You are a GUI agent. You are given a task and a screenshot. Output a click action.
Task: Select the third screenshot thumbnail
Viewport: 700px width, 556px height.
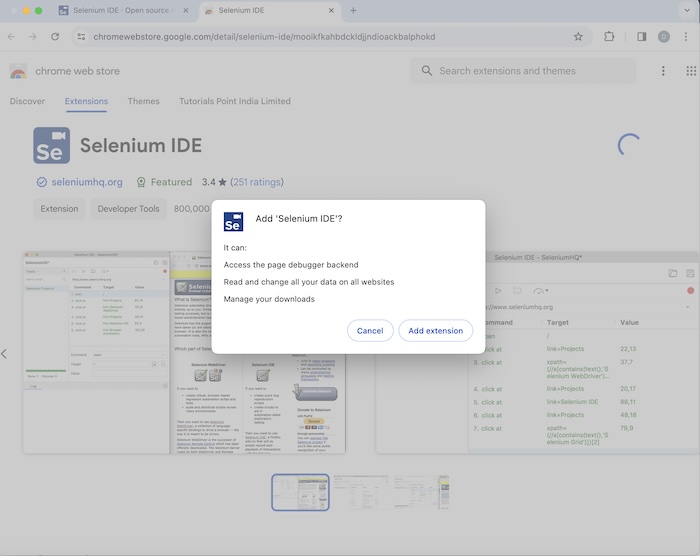[421, 492]
